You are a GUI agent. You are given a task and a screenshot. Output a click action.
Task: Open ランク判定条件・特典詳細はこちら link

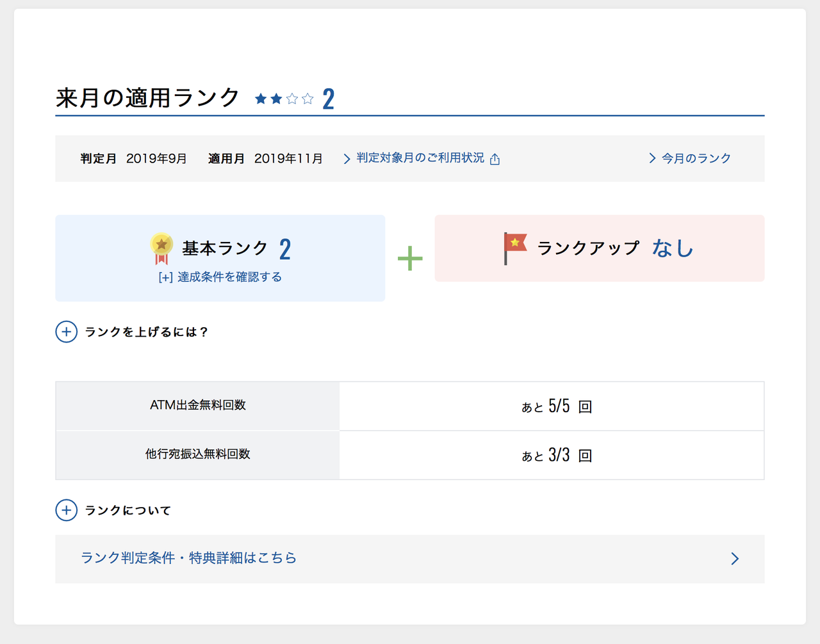click(x=188, y=558)
